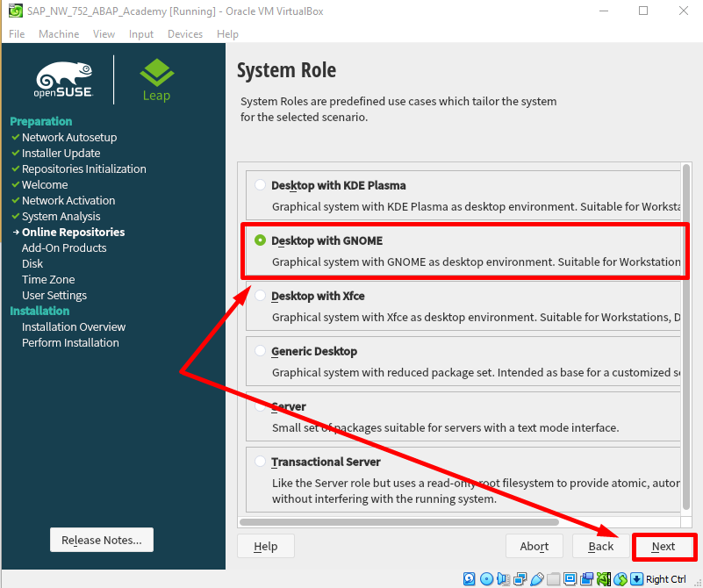
Task: Open the File menu
Action: coord(17,34)
